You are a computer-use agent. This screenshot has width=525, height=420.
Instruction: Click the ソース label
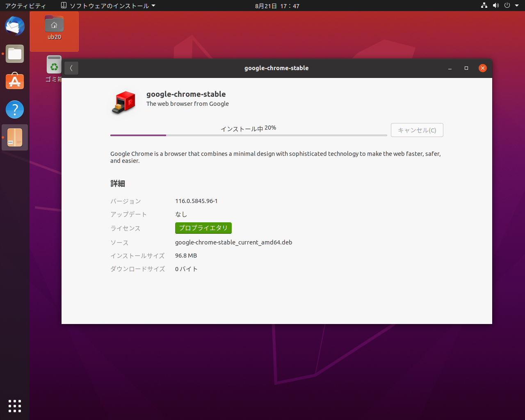tap(119, 242)
